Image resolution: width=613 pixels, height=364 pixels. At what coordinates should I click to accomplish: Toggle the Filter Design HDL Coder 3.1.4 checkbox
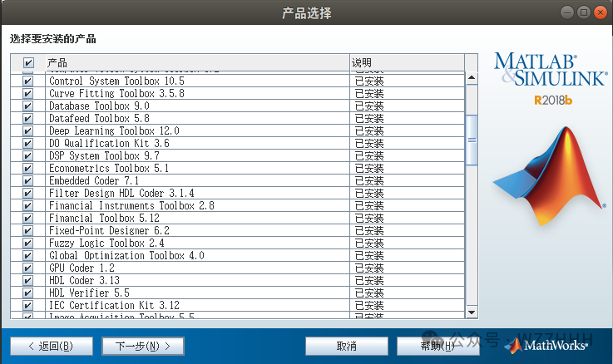27,194
